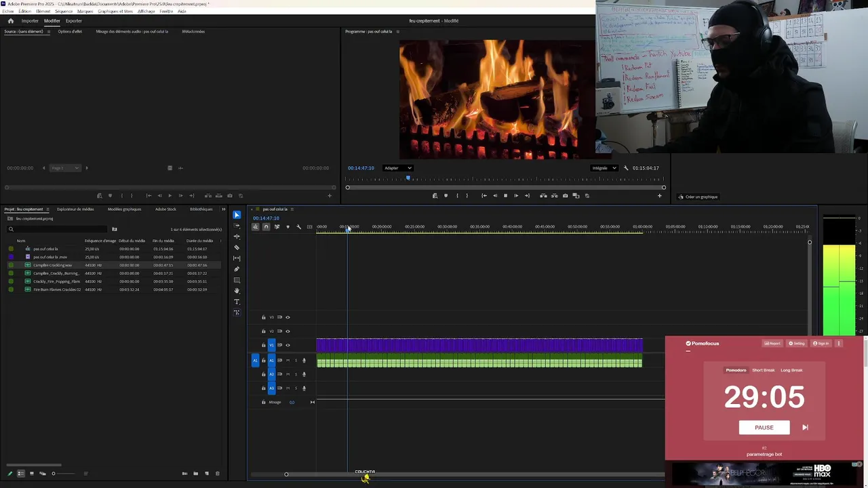
Task: Click Setting button in Pomofocus
Action: pyautogui.click(x=797, y=344)
